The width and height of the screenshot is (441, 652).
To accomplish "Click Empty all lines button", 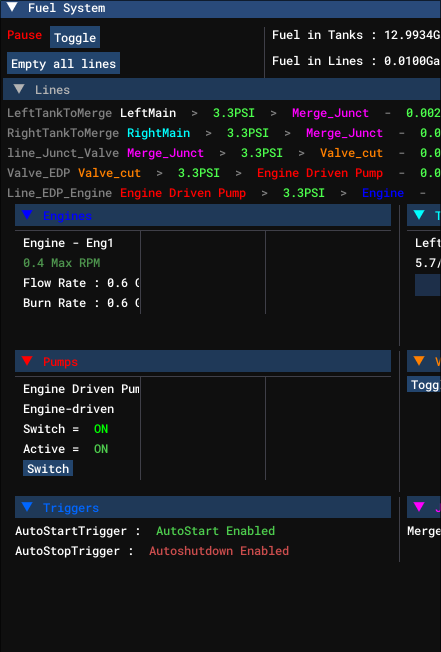I will [x=63, y=63].
